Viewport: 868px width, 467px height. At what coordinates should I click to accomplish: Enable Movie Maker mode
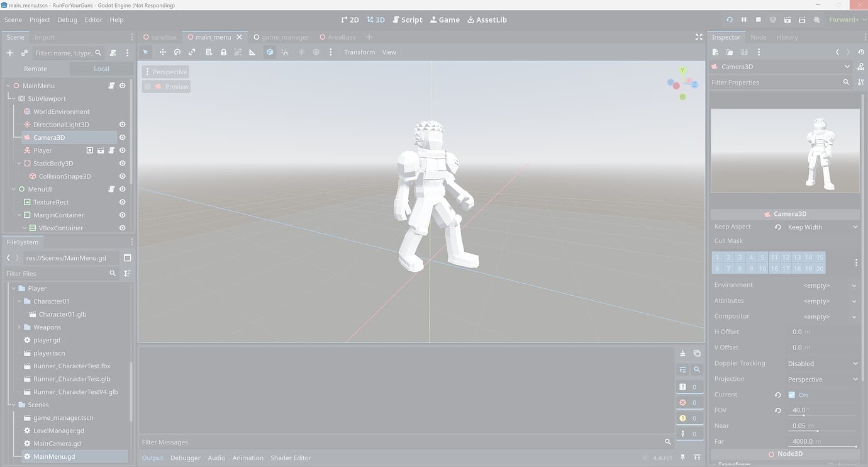(817, 20)
